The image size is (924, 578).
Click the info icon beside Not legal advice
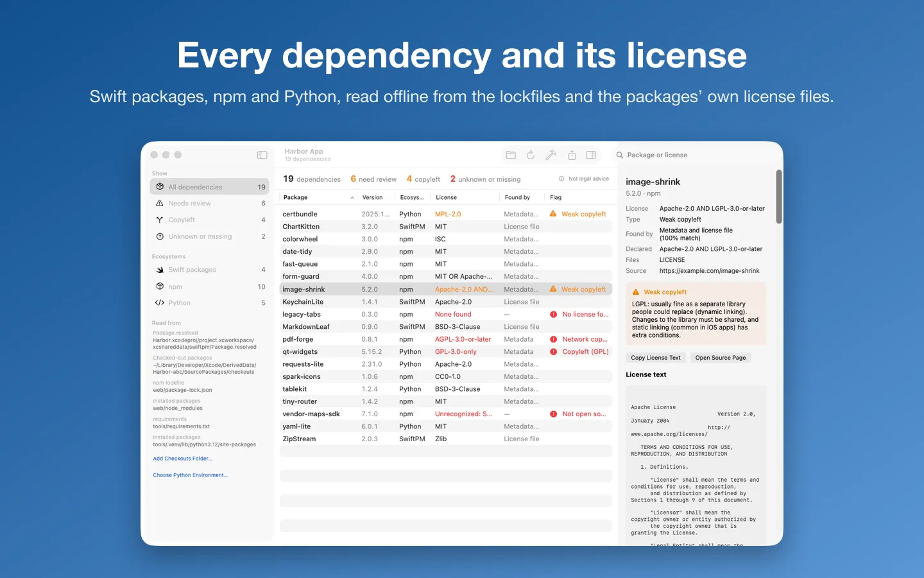click(x=561, y=179)
